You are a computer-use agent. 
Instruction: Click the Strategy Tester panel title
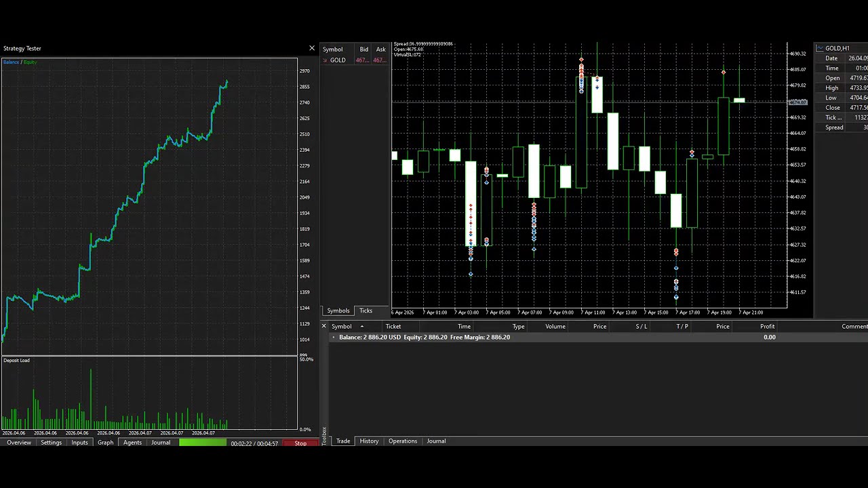[22, 48]
